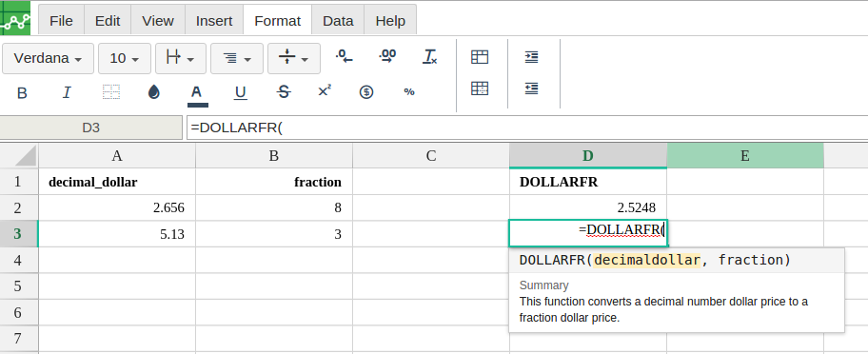Clear formatting icon
The image size is (868, 354).
(430, 56)
